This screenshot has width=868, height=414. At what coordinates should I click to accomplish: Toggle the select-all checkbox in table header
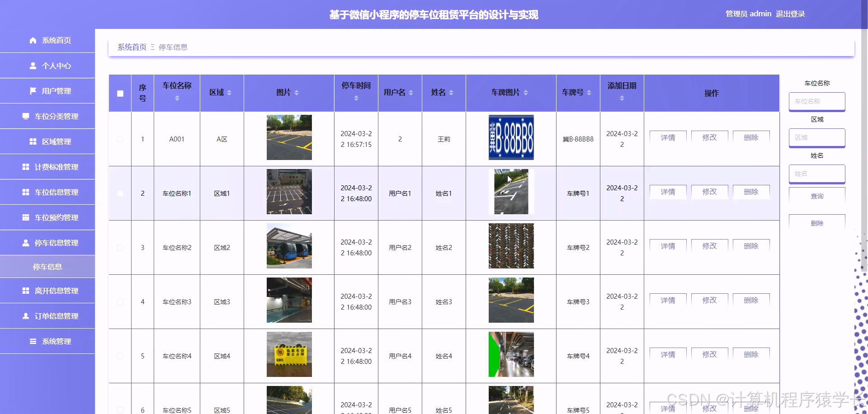click(120, 94)
